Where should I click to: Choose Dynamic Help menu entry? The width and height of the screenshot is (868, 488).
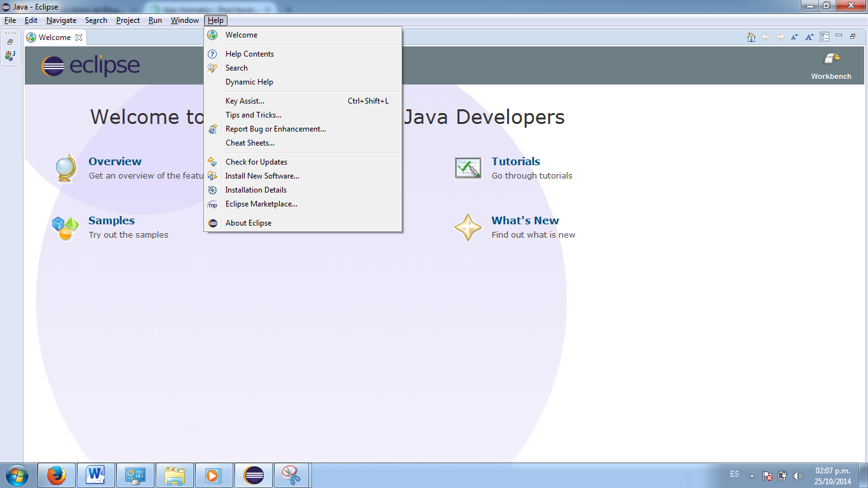[303, 82]
